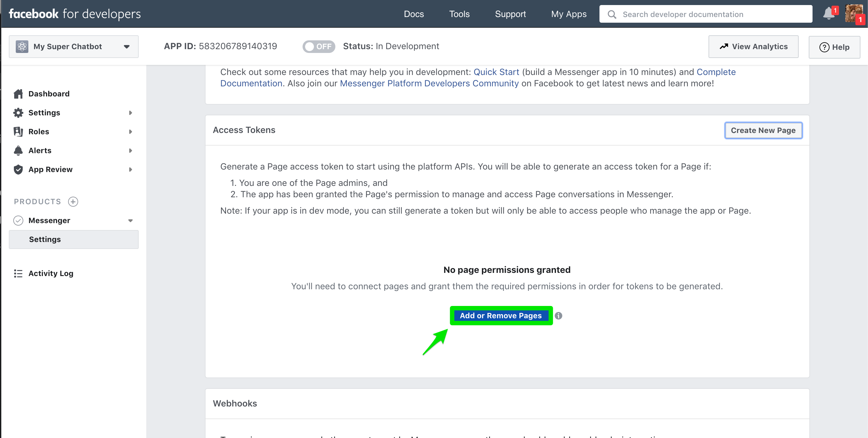Click the Settings gear icon in sidebar

point(18,112)
